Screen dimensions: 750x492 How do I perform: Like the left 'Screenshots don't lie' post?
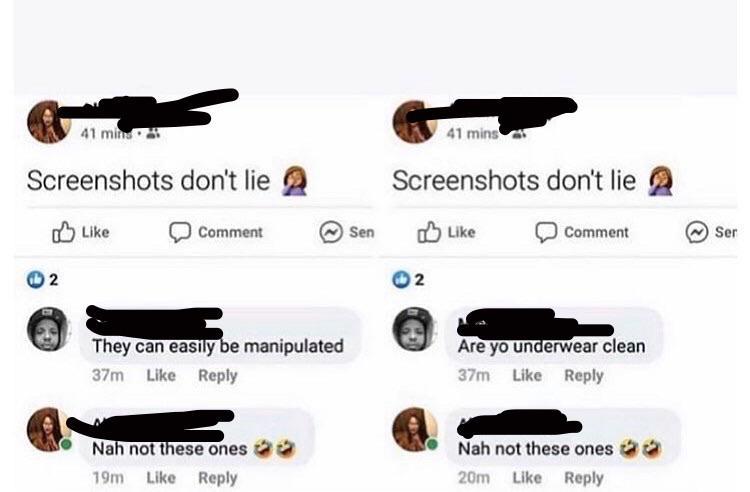tap(81, 232)
